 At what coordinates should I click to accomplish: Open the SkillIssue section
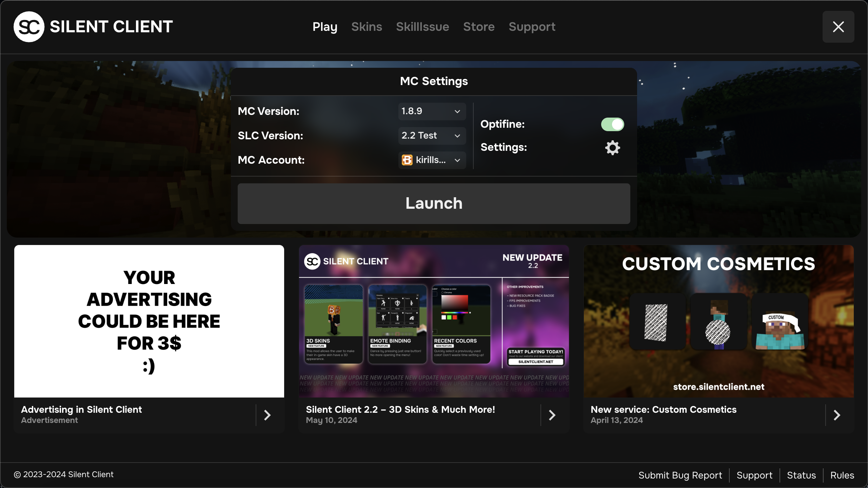click(x=422, y=27)
